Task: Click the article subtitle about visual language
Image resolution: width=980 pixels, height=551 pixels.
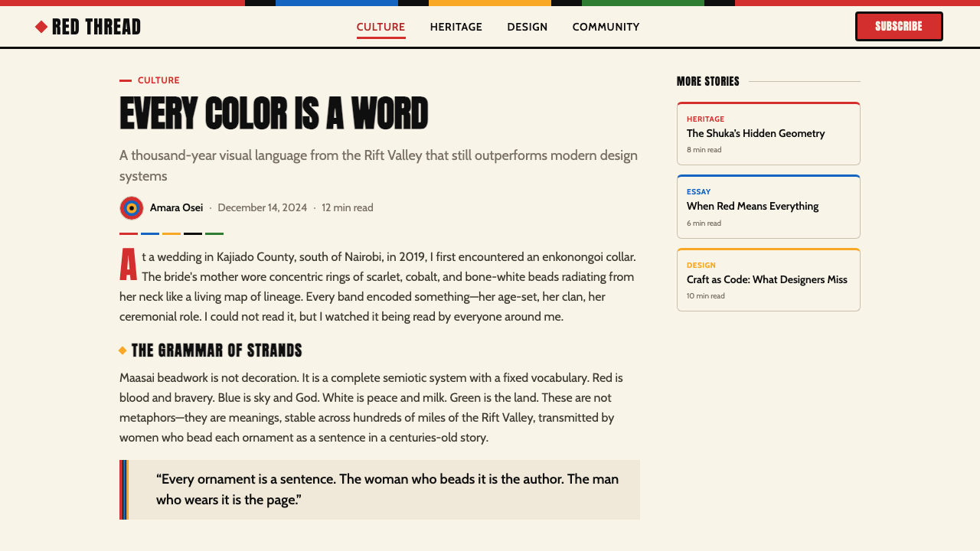Action: pyautogui.click(x=378, y=165)
